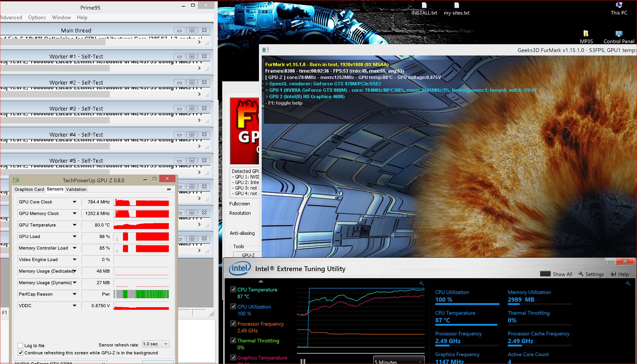
Task: Open INSTALL.txt on the desktop
Action: (424, 9)
